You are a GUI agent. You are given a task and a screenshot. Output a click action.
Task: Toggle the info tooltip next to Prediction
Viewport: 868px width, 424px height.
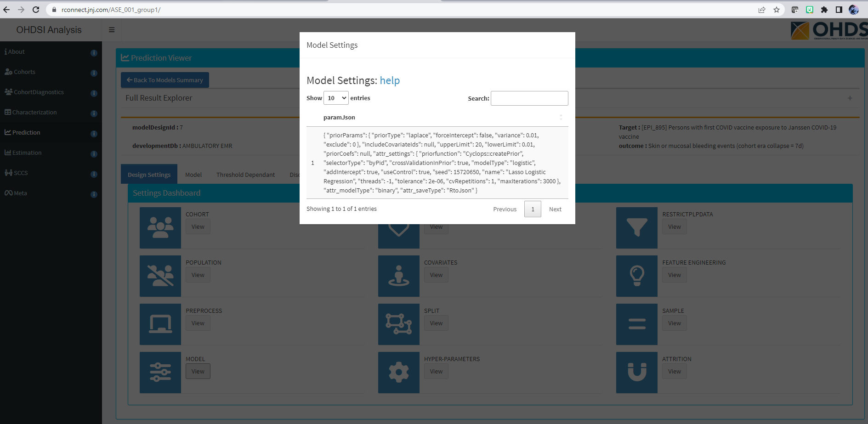(x=94, y=134)
